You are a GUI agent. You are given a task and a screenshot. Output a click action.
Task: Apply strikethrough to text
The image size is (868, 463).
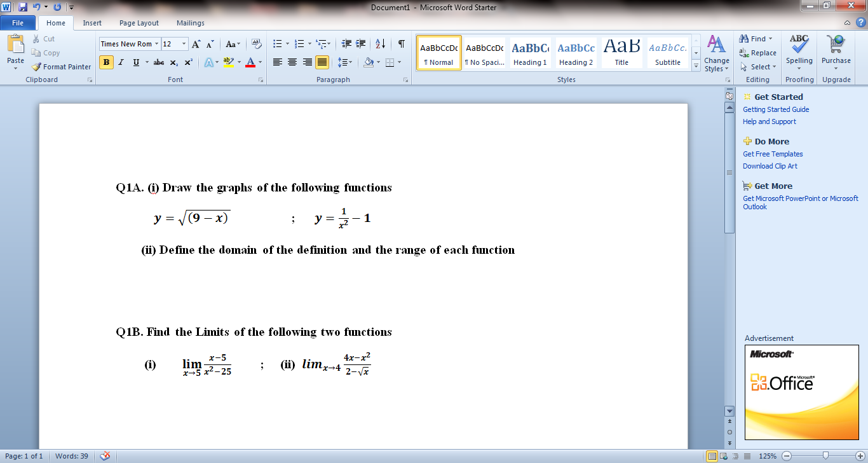pyautogui.click(x=158, y=62)
